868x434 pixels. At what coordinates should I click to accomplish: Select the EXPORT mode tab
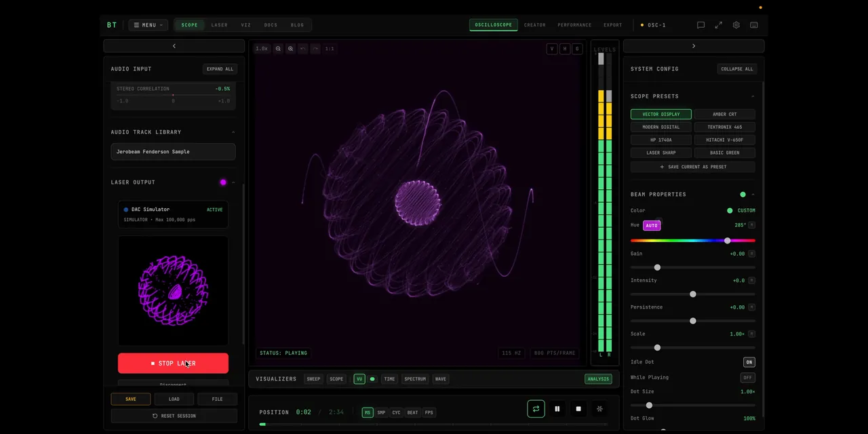click(612, 25)
